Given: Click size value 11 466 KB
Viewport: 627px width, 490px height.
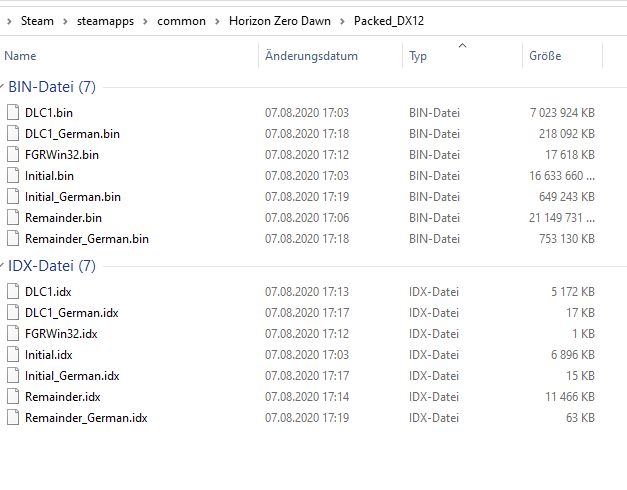Looking at the screenshot, I should 570,397.
